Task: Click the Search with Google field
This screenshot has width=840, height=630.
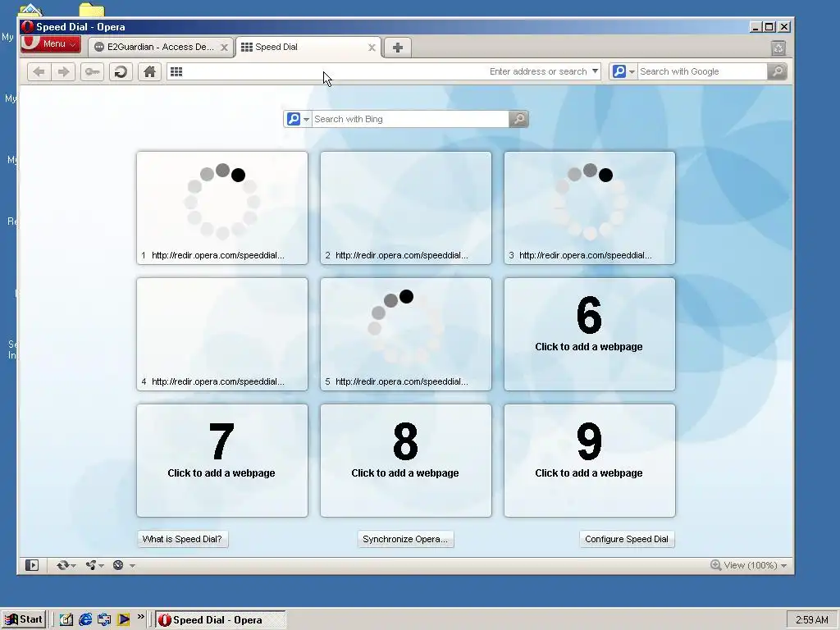Action: pos(702,72)
